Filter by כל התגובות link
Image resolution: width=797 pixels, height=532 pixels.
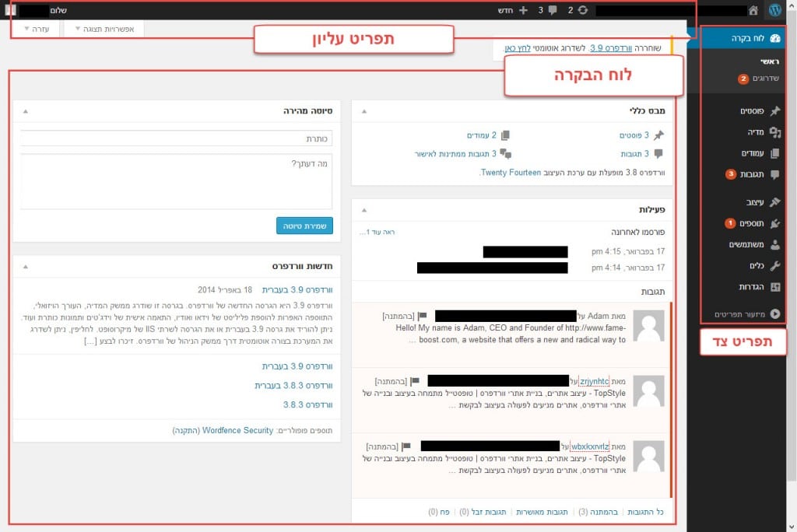click(x=645, y=512)
